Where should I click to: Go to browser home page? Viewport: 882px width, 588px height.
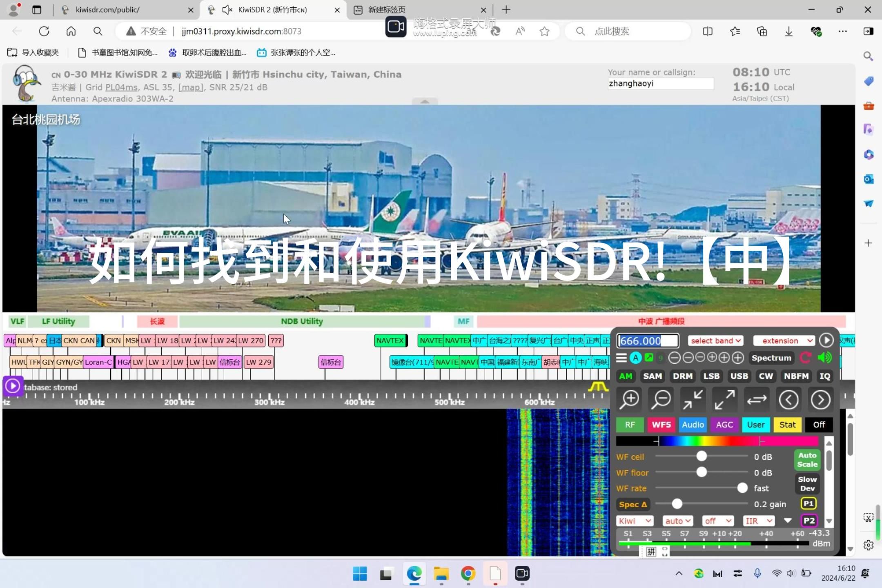pos(71,31)
